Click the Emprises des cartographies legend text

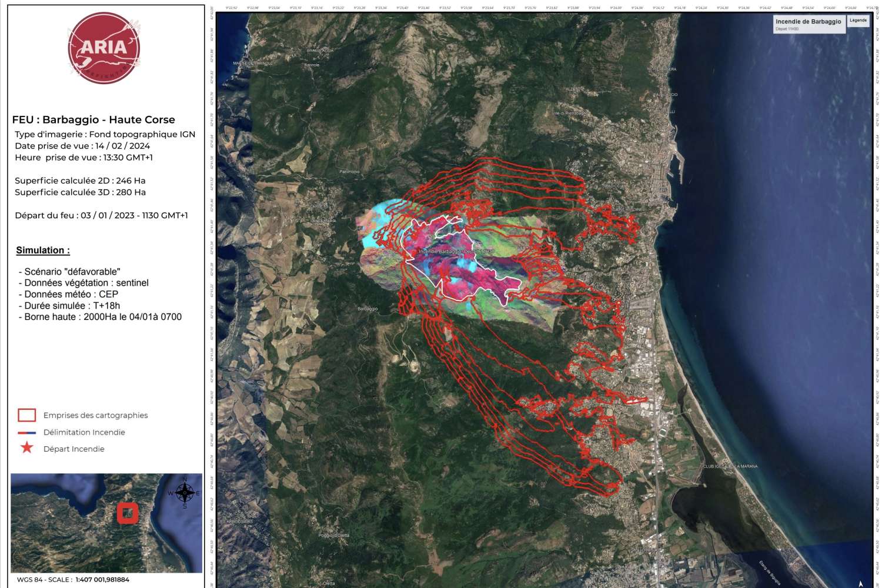coord(95,415)
